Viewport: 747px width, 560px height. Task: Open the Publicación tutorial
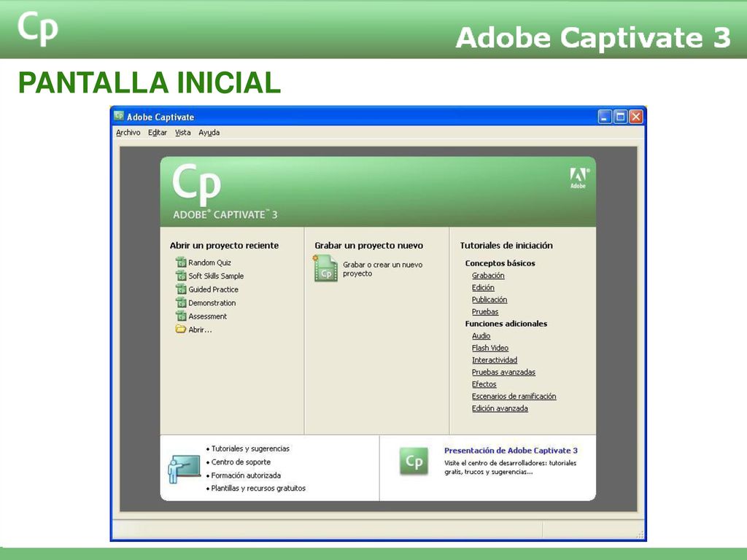point(489,300)
